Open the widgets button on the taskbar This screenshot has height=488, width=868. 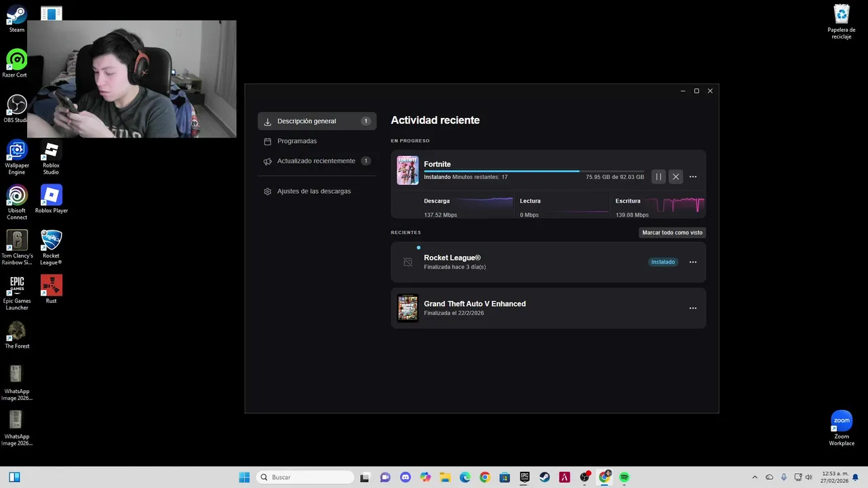point(14,477)
